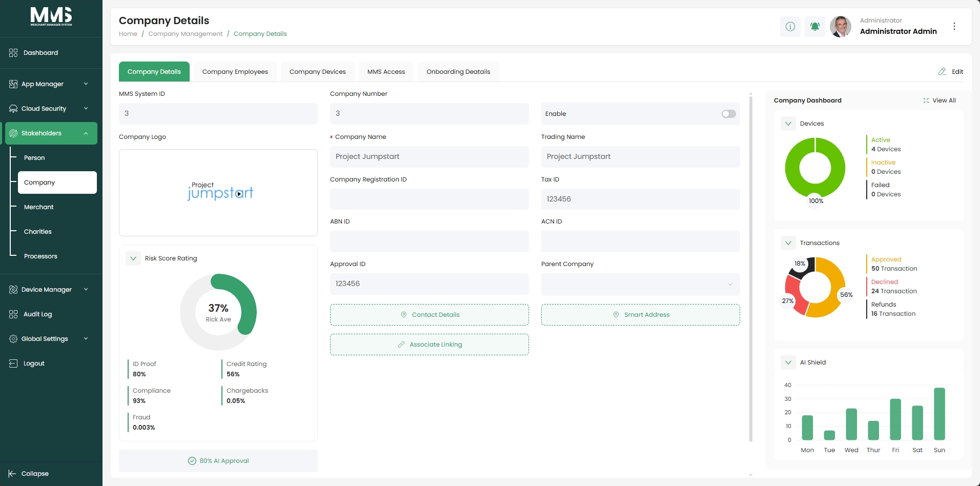Click the MMS logo in sidebar

click(x=51, y=16)
